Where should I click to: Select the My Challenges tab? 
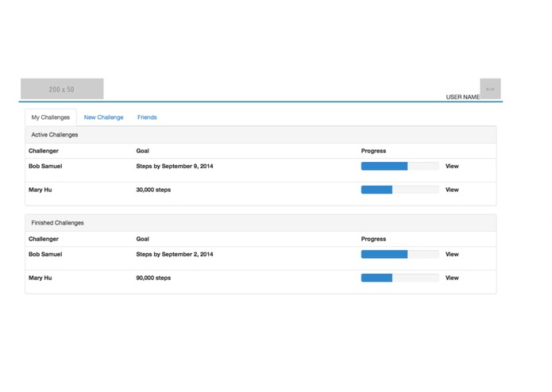(x=51, y=117)
